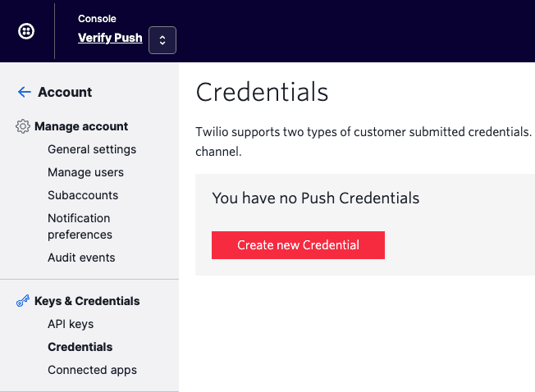Click the Keys & Credentials key icon

(23, 302)
